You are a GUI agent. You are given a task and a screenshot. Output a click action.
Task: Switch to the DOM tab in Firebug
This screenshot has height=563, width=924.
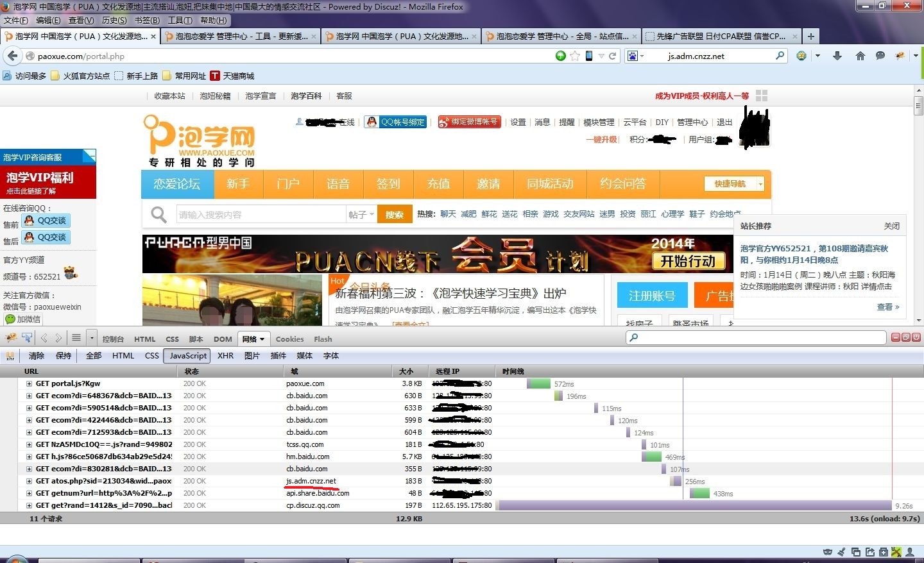(223, 339)
